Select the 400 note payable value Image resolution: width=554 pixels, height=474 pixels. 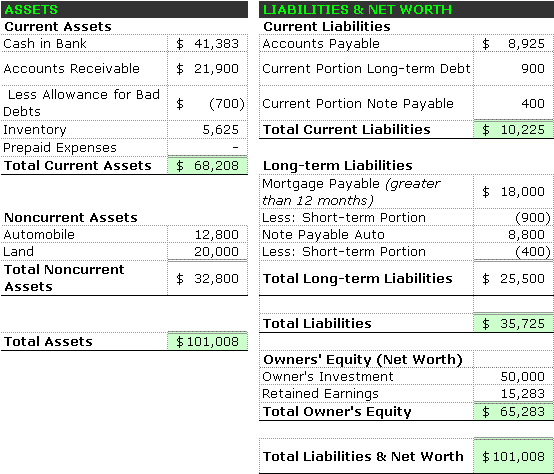(x=513, y=103)
